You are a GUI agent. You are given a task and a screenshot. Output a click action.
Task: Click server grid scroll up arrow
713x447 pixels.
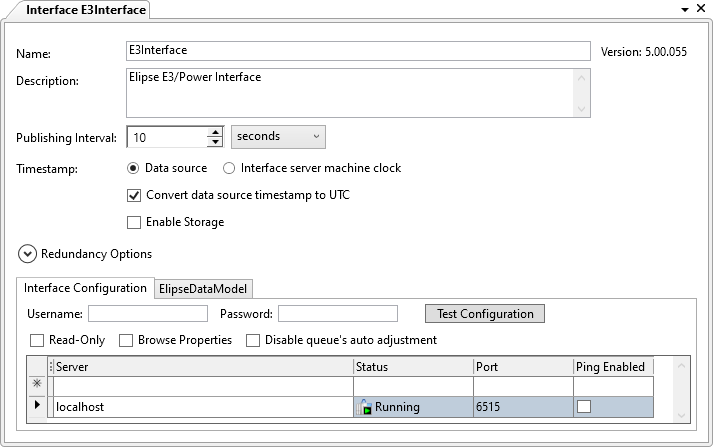[681, 366]
